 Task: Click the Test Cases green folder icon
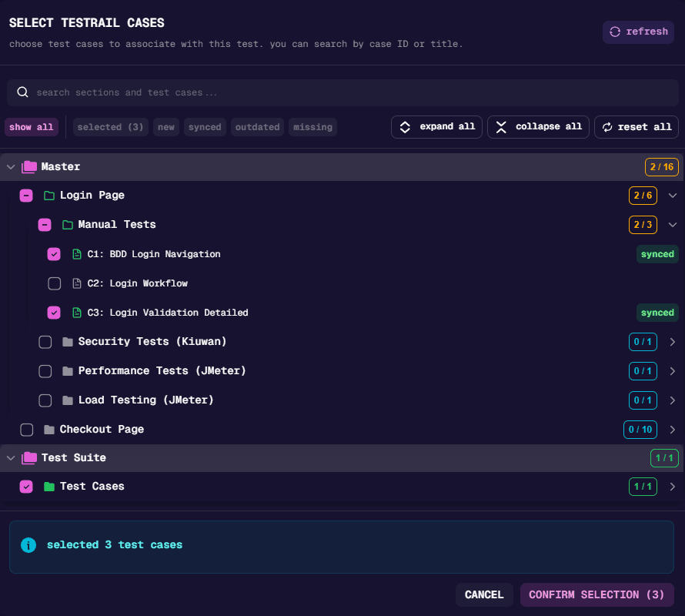coord(49,487)
